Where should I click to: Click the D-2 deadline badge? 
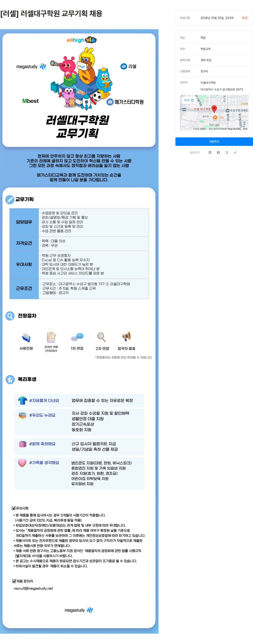(245, 18)
